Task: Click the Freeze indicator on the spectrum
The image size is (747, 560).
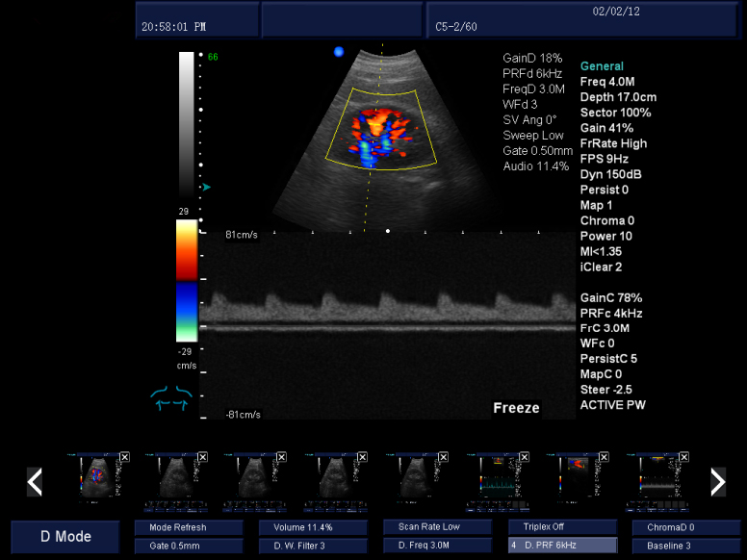Action: (x=516, y=408)
